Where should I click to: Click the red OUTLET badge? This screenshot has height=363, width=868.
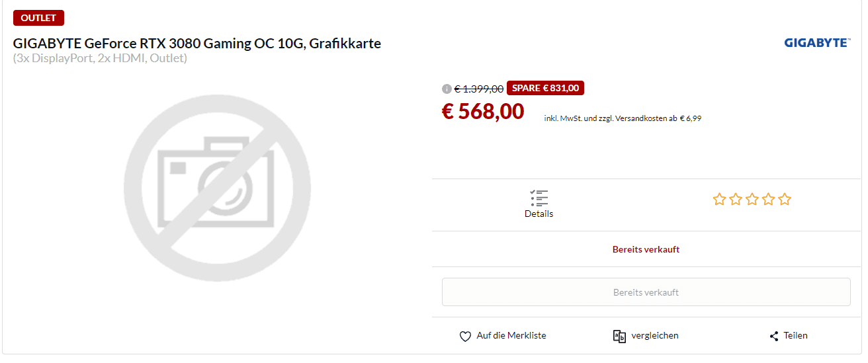pyautogui.click(x=38, y=18)
